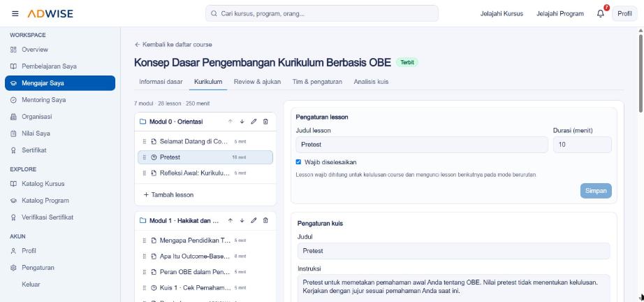Move Modul 0 down arrow
644x302 pixels.
pyautogui.click(x=242, y=122)
